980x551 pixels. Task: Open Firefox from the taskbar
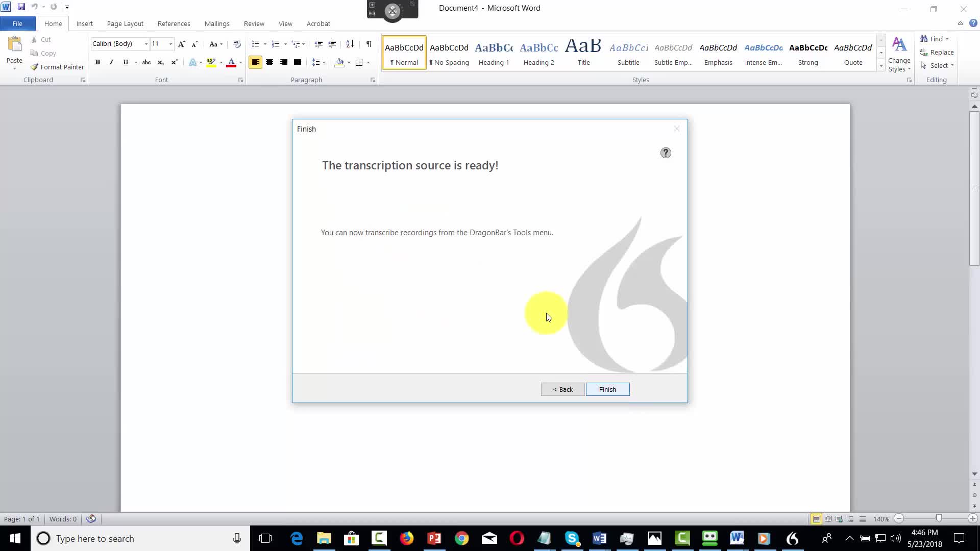(406, 538)
